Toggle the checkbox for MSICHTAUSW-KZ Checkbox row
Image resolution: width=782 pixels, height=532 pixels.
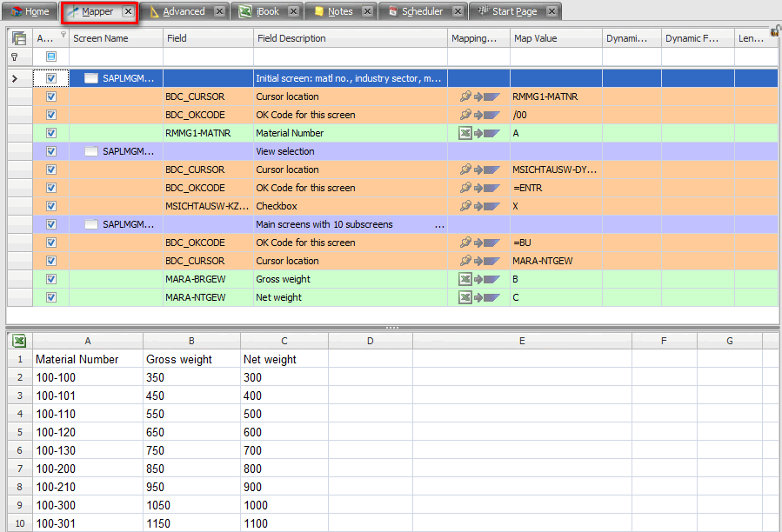pos(51,206)
